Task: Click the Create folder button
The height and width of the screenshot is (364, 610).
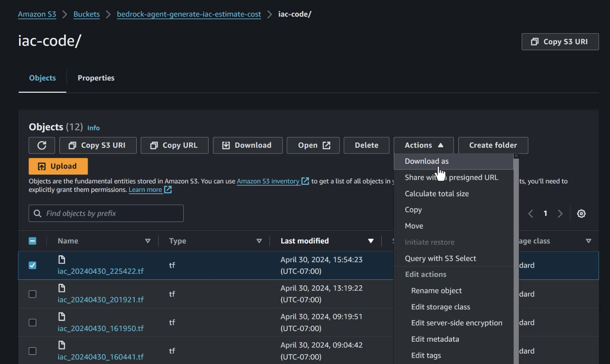Action: 493,145
